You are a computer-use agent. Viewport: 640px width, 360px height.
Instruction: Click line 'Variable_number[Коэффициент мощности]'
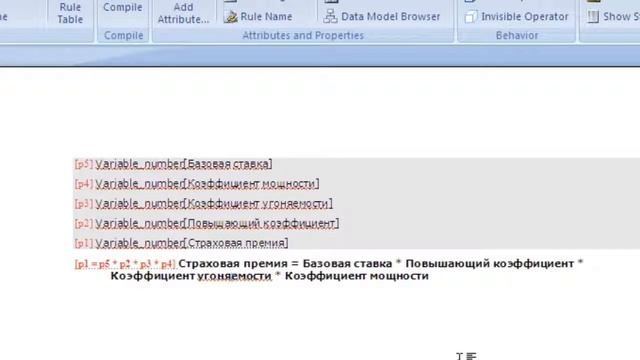[207, 184]
